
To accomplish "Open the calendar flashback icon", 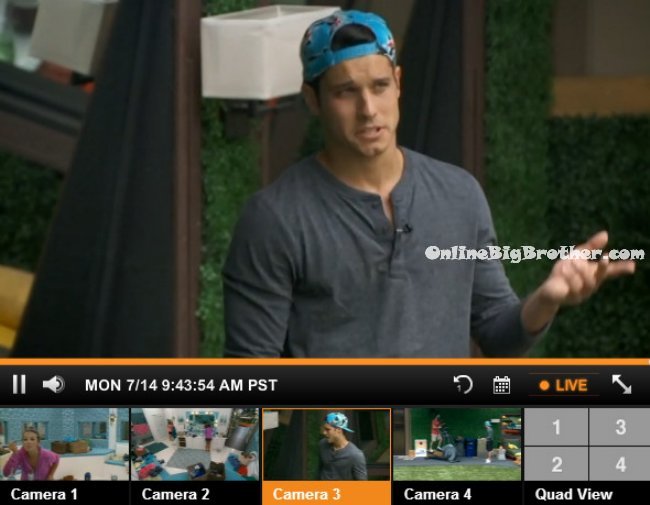I will coord(502,385).
